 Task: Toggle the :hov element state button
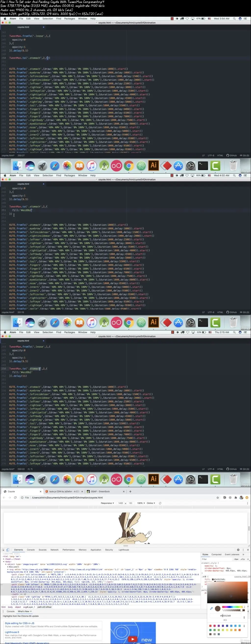tap(236, 559)
